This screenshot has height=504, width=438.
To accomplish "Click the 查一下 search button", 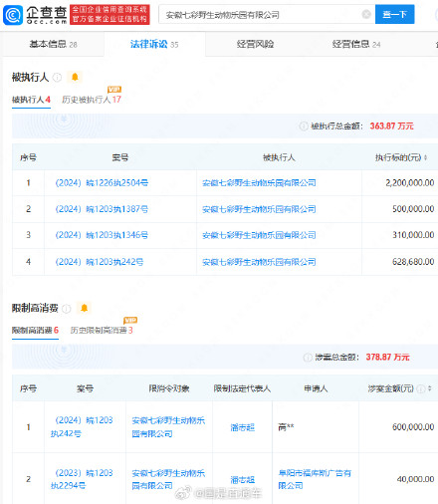I will pos(394,14).
